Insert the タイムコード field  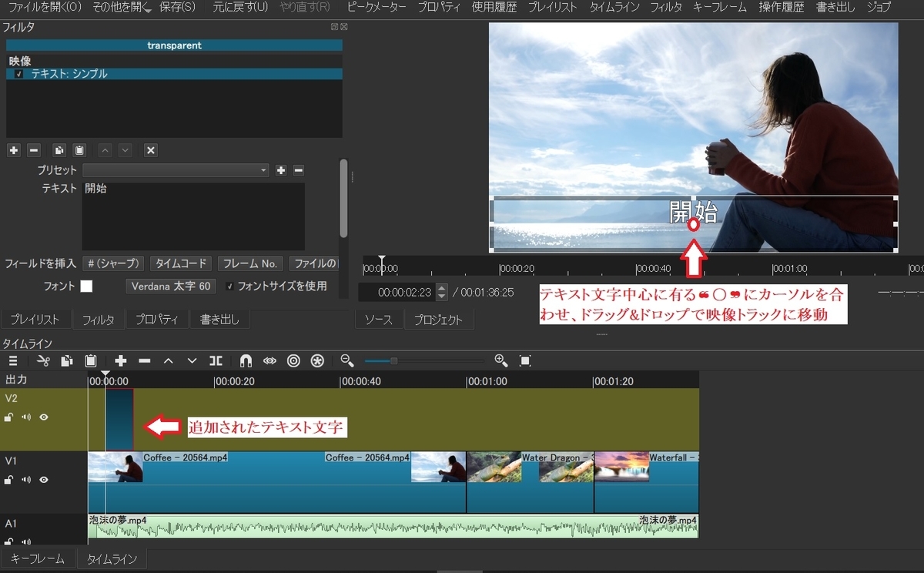tap(181, 263)
